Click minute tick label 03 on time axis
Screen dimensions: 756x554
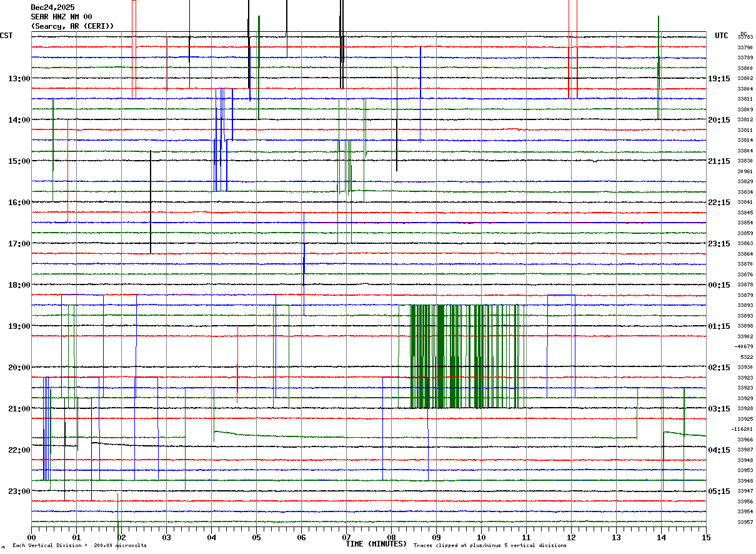point(166,537)
